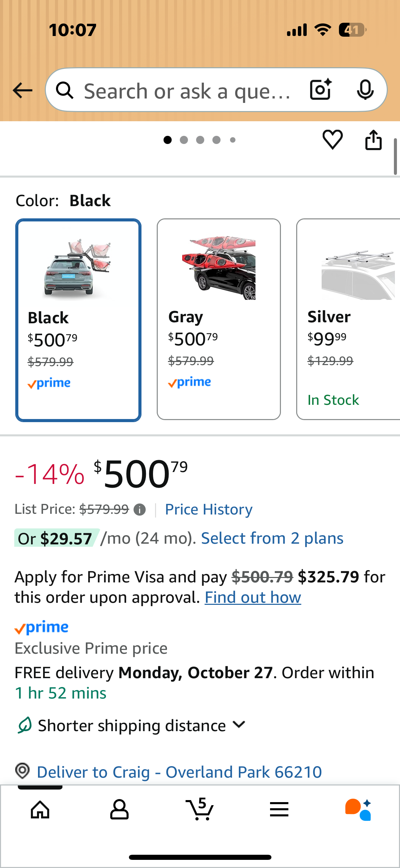Open Select from 2 plans options

[272, 539]
